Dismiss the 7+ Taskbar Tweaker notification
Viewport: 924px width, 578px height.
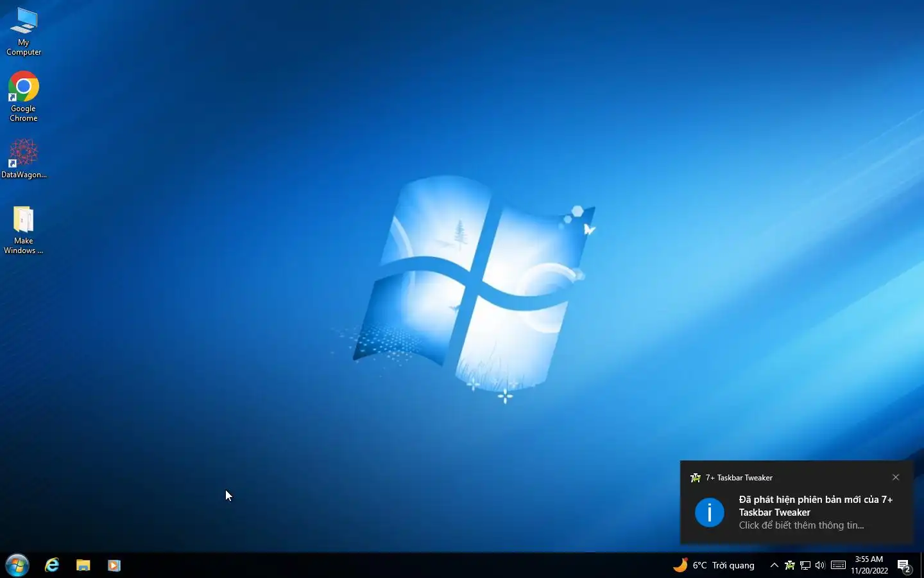(x=896, y=477)
